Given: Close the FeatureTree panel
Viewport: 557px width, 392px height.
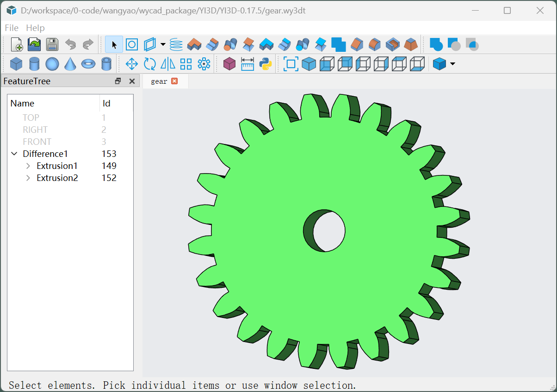Looking at the screenshot, I should pyautogui.click(x=132, y=81).
